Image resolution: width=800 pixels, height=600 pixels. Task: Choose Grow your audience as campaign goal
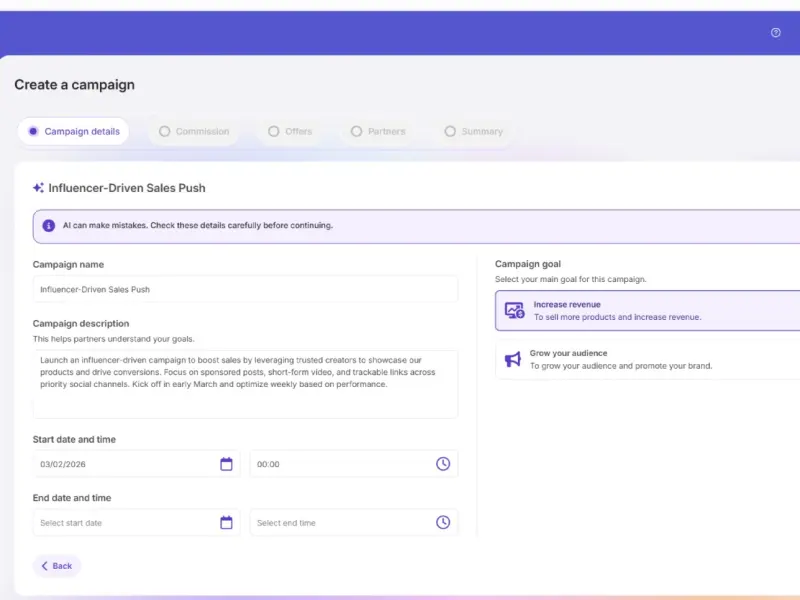coord(647,360)
